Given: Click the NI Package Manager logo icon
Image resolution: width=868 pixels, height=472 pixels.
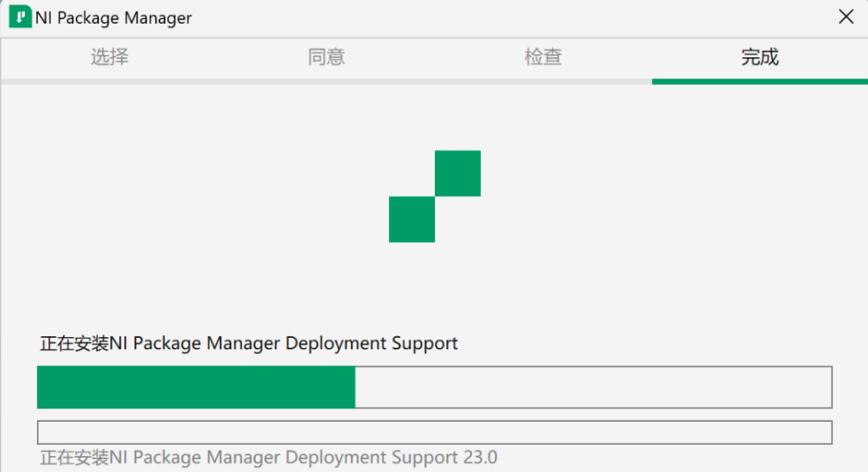Looking at the screenshot, I should (19, 18).
